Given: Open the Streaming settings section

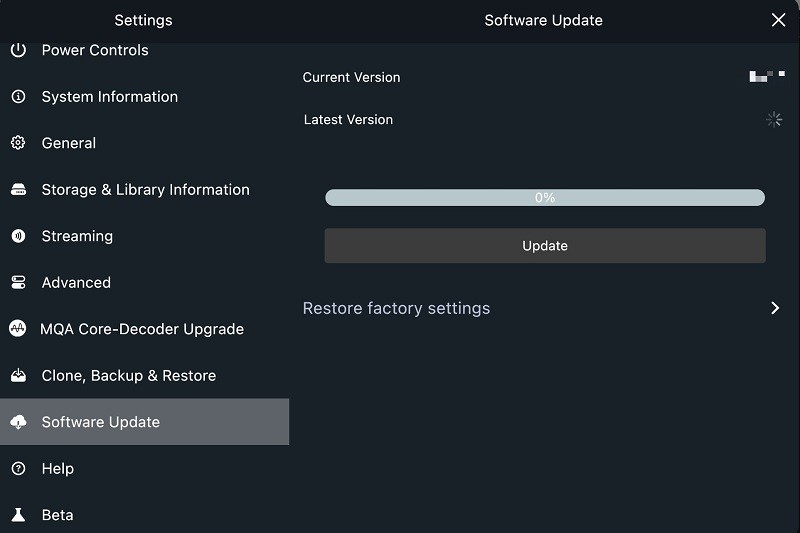Looking at the screenshot, I should pyautogui.click(x=77, y=236).
